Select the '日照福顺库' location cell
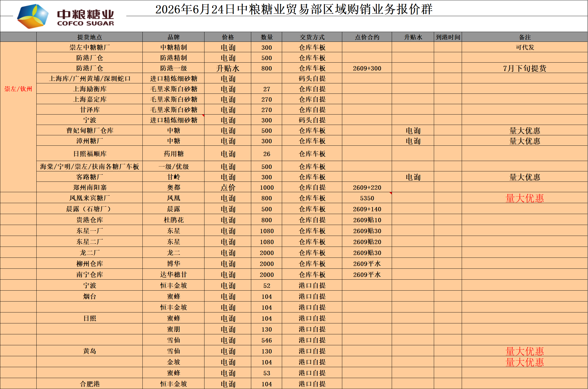The width and height of the screenshot is (588, 389). click(89, 154)
